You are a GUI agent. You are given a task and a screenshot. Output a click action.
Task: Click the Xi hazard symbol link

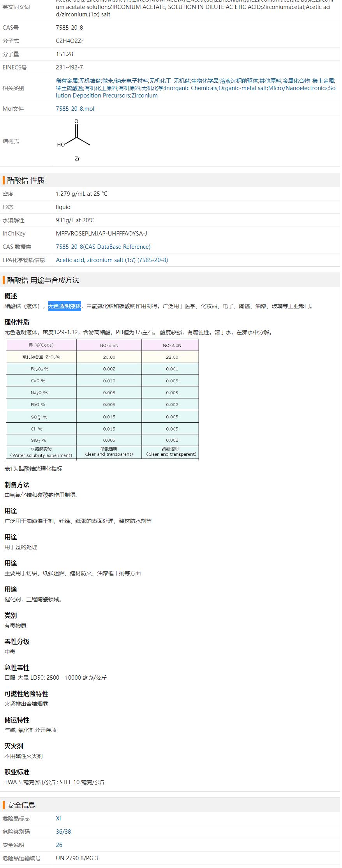click(x=58, y=818)
